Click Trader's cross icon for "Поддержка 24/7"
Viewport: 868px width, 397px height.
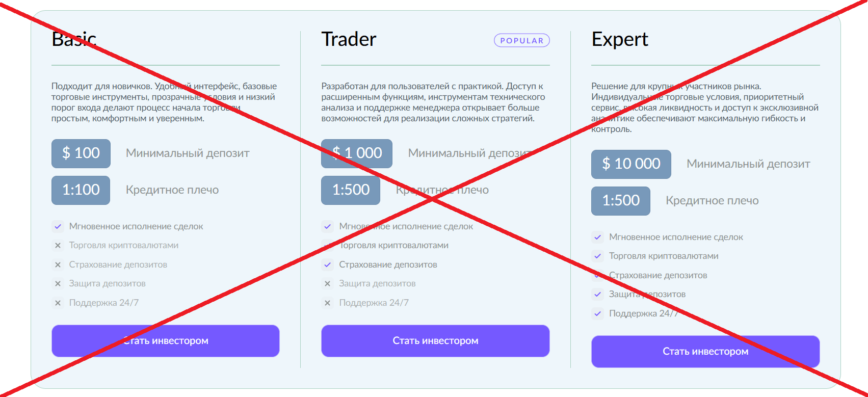328,303
